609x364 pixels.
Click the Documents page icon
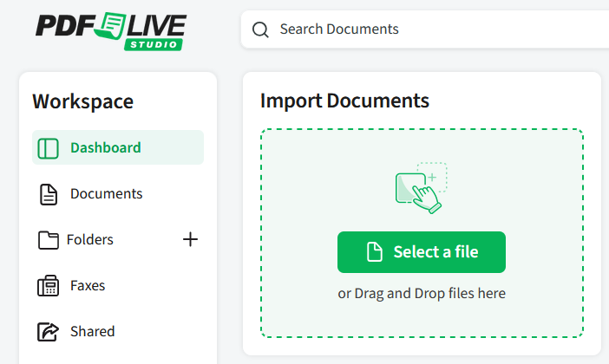pos(49,194)
